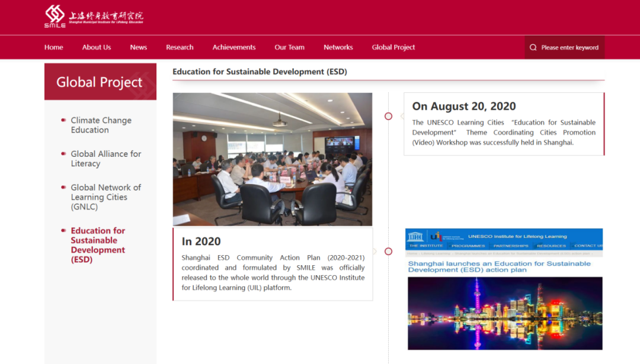The image size is (640, 364).
Task: Open the Home menu item
Action: [x=53, y=47]
